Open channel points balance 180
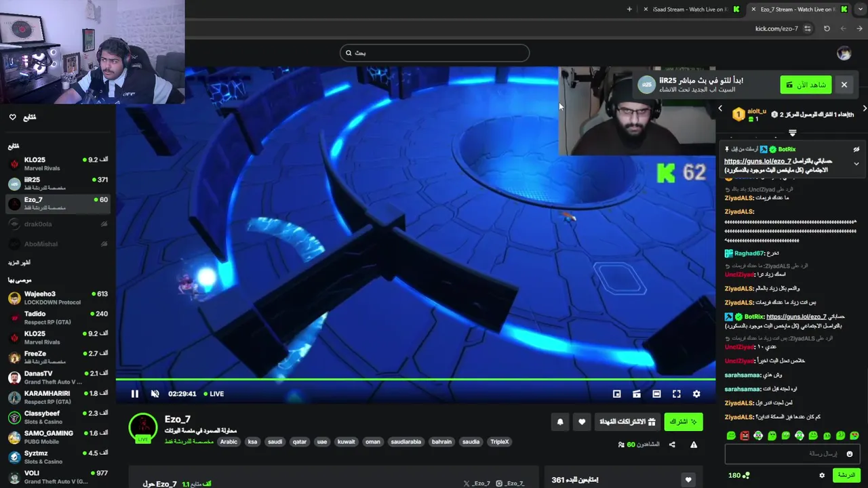The image size is (868, 488). [738, 475]
